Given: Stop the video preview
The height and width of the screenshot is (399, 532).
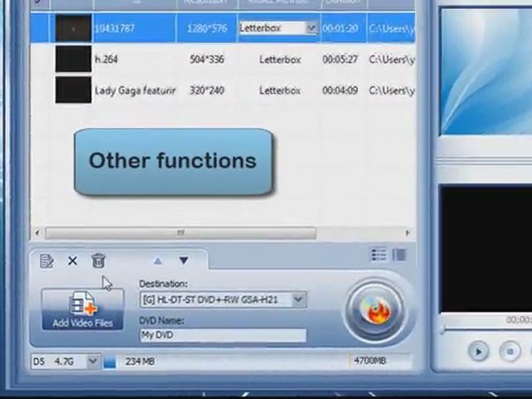Looking at the screenshot, I should click(x=510, y=352).
